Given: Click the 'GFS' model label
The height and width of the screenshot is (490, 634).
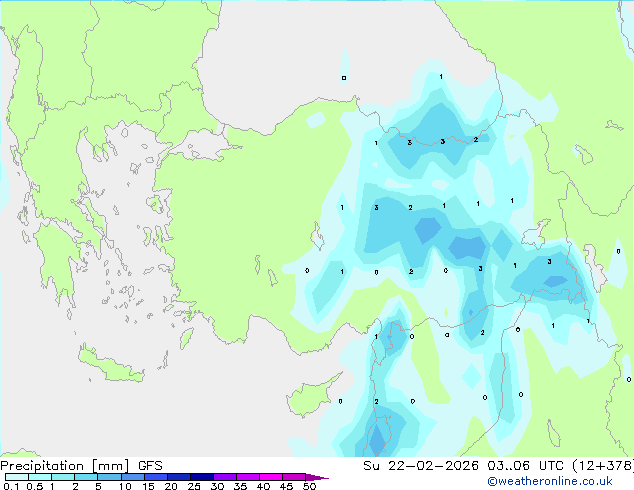Looking at the screenshot, I should tap(150, 466).
